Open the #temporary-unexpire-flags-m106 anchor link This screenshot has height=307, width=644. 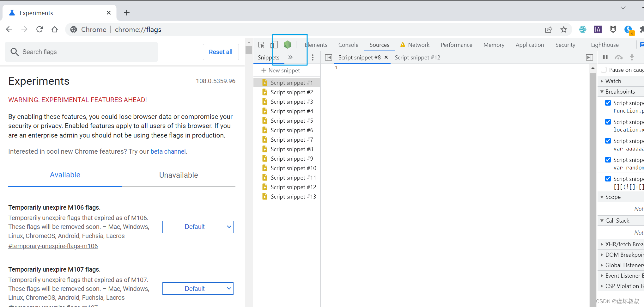pyautogui.click(x=53, y=246)
